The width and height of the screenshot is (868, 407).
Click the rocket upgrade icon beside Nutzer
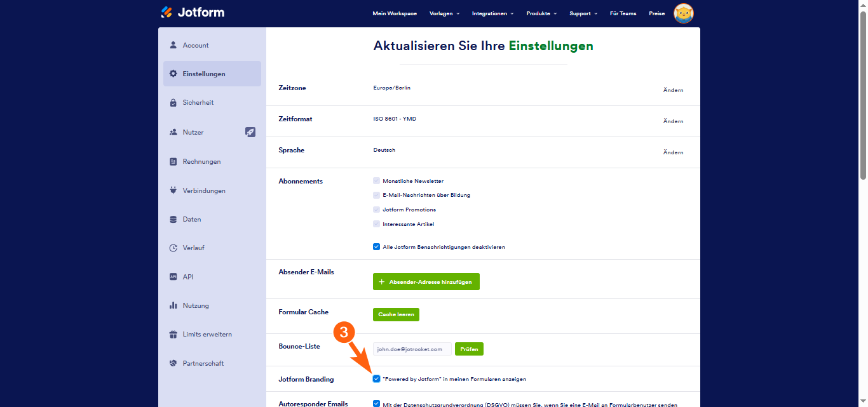coord(250,132)
